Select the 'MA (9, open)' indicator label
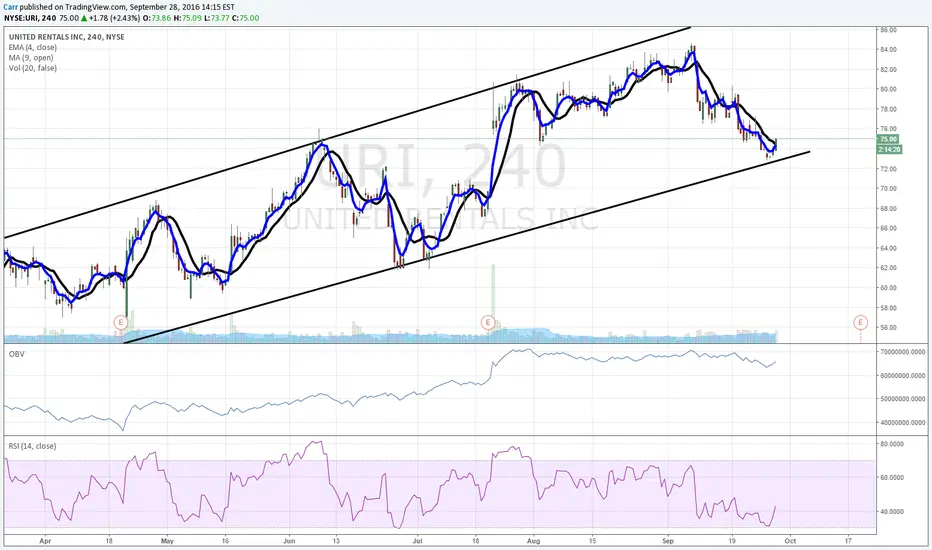This screenshot has height=550, width=932. [x=31, y=58]
